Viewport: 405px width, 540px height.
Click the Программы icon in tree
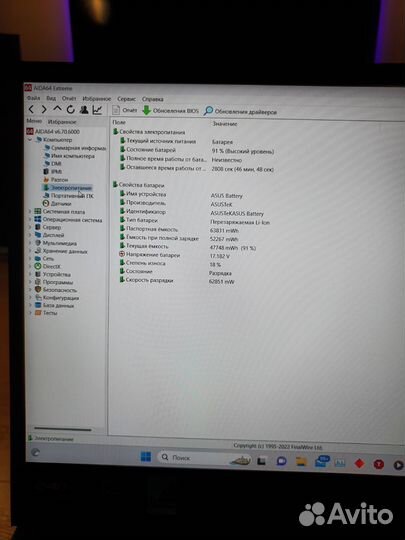pos(38,282)
